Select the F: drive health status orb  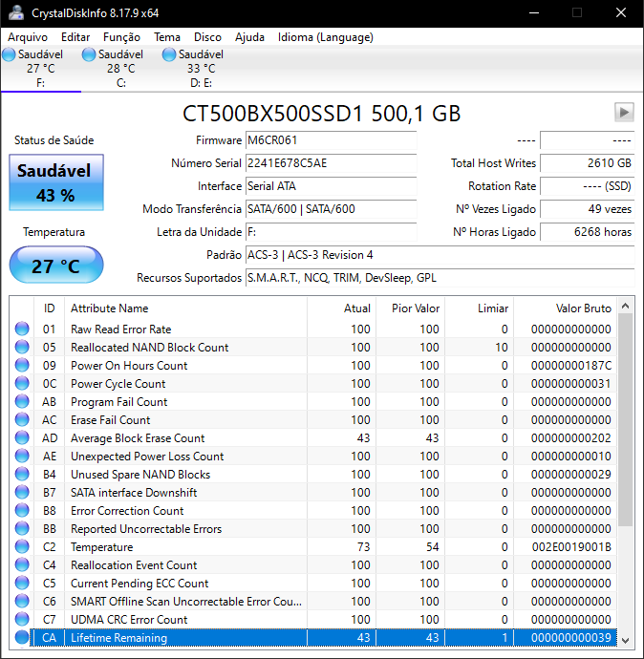pos(9,54)
